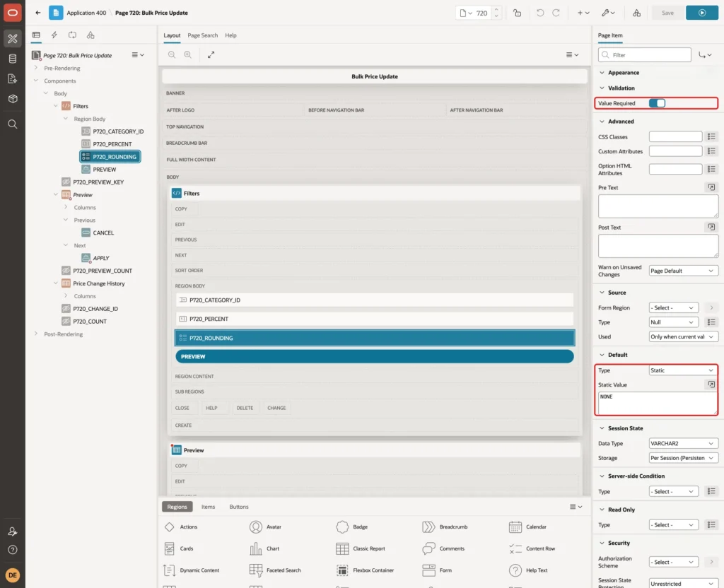
Task: Select the CANCEL button tree node
Action: (103, 233)
